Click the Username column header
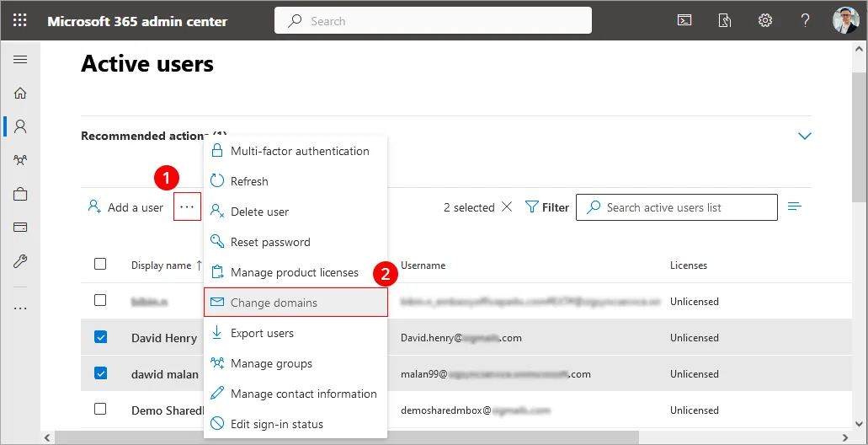The image size is (868, 445). 423,265
